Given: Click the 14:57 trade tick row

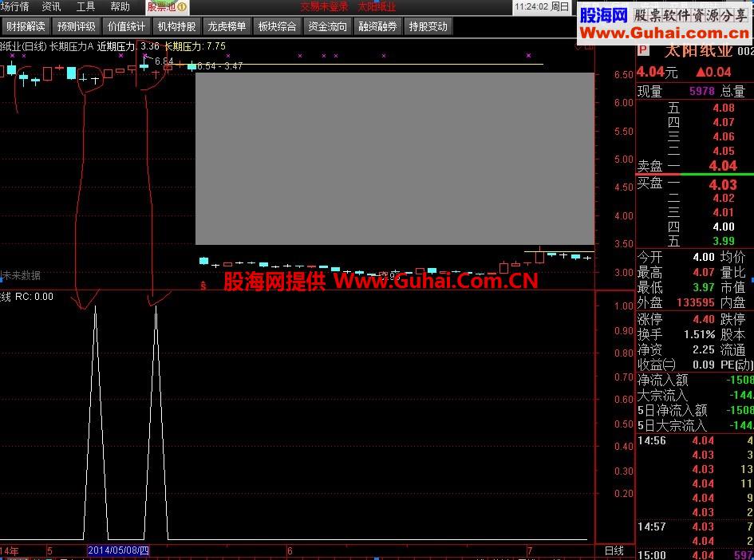Looking at the screenshot, I should [695, 526].
